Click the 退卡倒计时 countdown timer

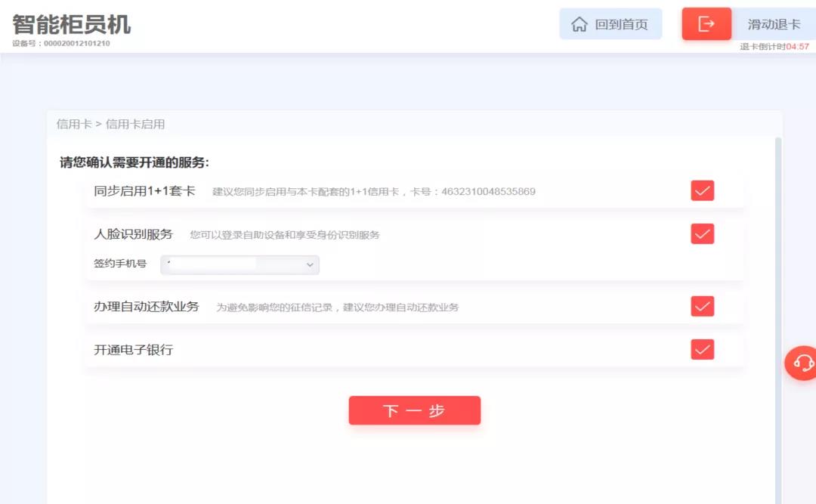(x=774, y=47)
